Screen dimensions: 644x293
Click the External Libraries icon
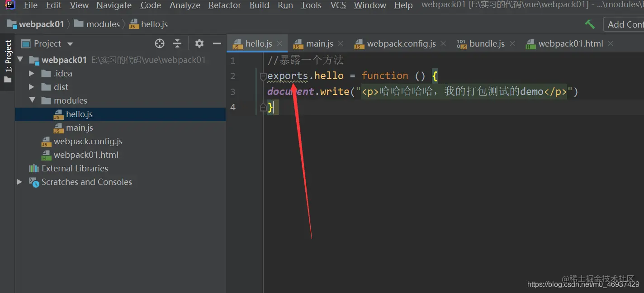point(34,168)
